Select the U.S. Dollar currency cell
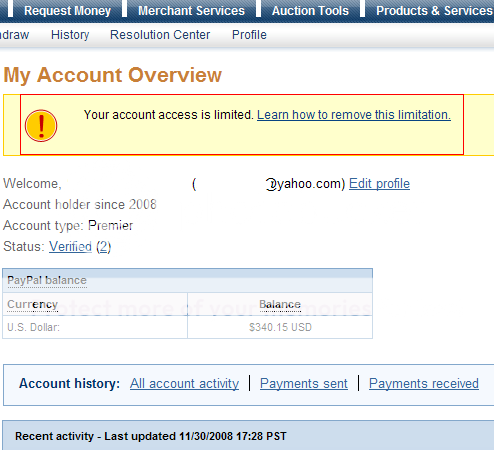This screenshot has height=450, width=494. click(x=95, y=327)
